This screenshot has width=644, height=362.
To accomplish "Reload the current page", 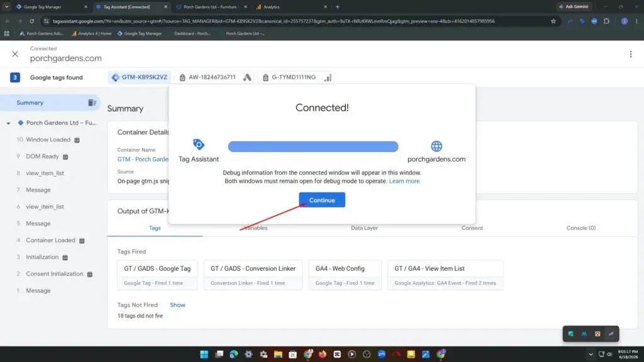I will point(31,21).
